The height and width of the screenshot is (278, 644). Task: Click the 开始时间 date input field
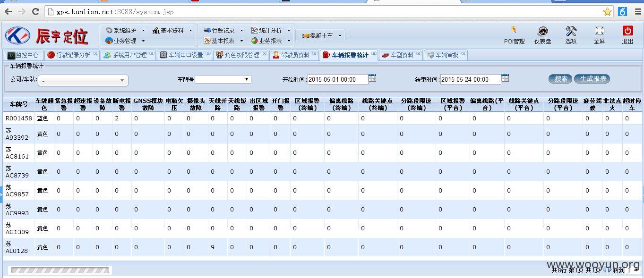tap(338, 79)
